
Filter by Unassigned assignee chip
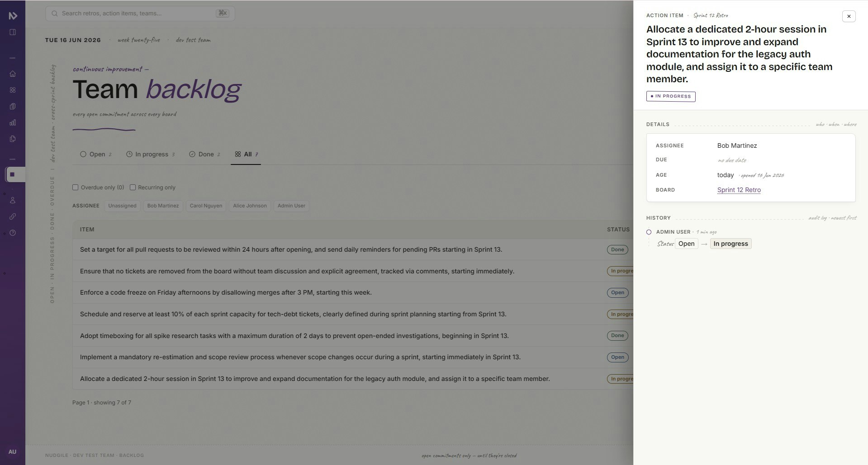tap(122, 206)
